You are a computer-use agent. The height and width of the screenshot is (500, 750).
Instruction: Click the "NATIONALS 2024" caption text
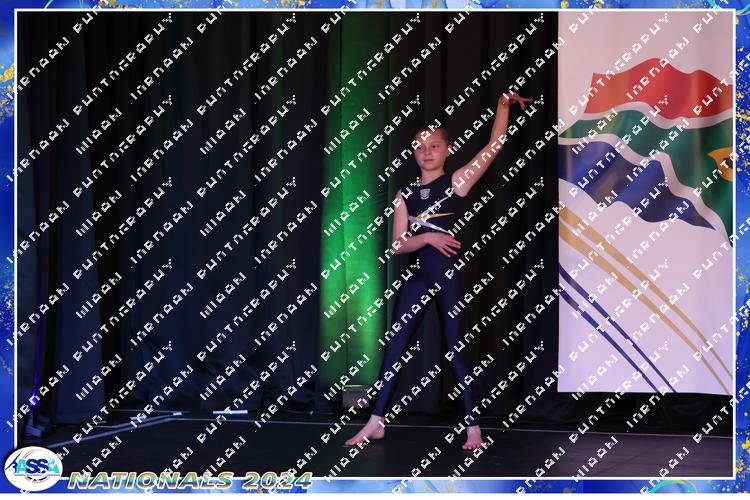click(190, 480)
